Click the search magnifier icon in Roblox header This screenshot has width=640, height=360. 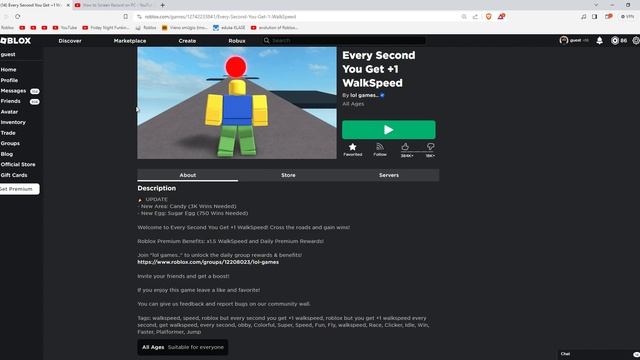(x=267, y=40)
